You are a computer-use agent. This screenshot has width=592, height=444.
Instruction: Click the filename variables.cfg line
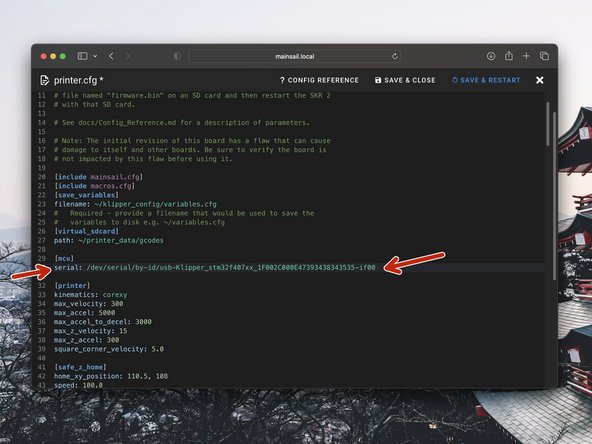(135, 204)
